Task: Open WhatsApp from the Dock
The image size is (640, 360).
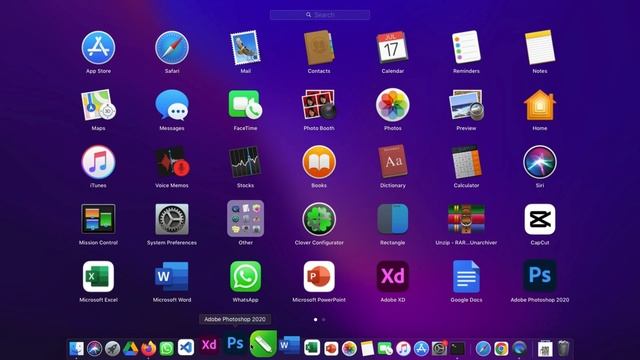Action: (167, 349)
